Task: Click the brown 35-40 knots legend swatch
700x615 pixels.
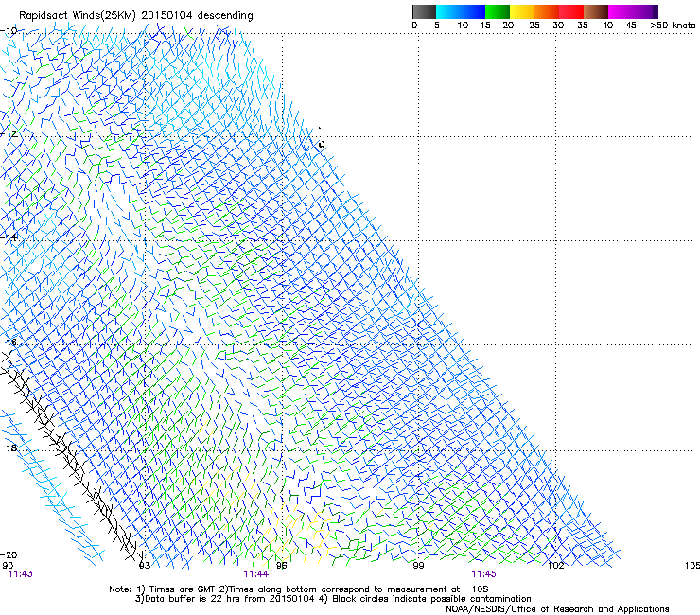Action: click(x=596, y=11)
